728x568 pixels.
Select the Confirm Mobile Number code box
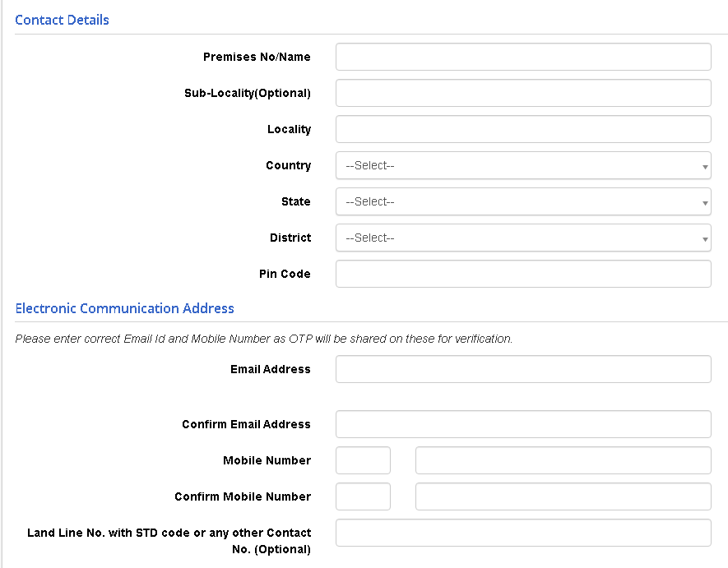coord(363,496)
